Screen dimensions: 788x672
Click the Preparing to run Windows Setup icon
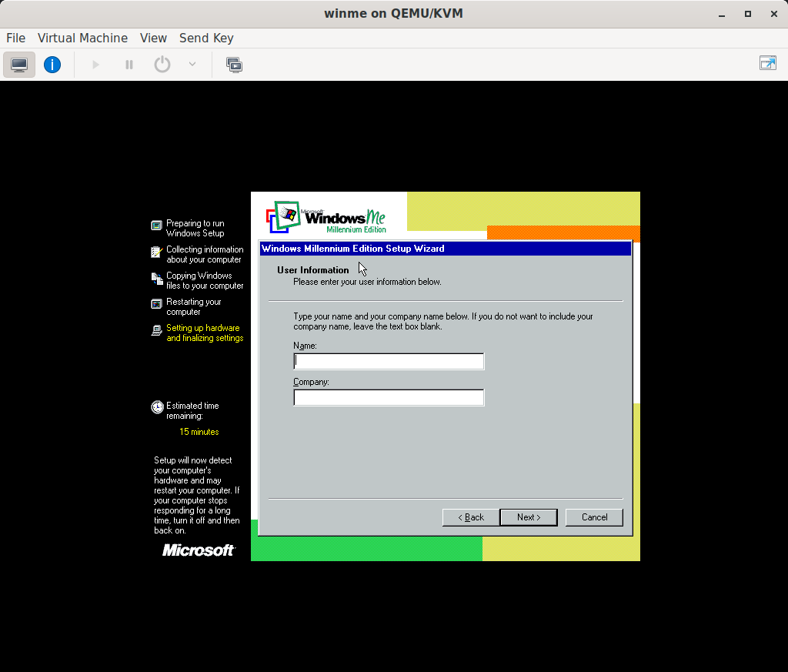tap(157, 226)
